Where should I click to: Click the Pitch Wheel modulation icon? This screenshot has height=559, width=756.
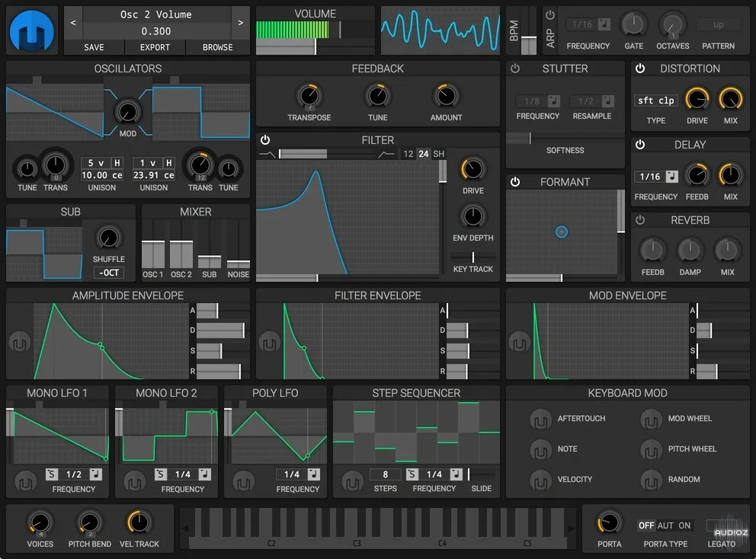click(651, 449)
